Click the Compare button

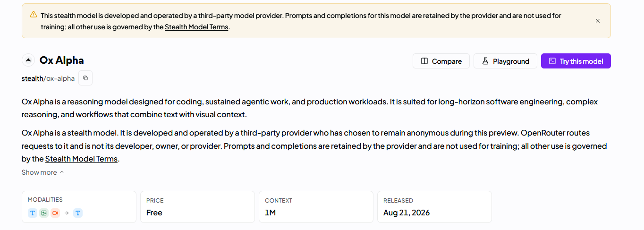click(x=441, y=61)
